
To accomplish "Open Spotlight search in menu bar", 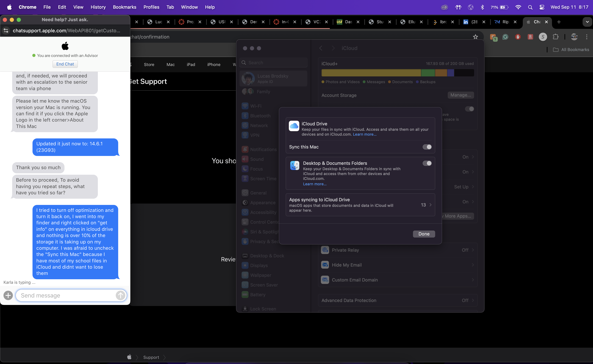I will 530,7.
